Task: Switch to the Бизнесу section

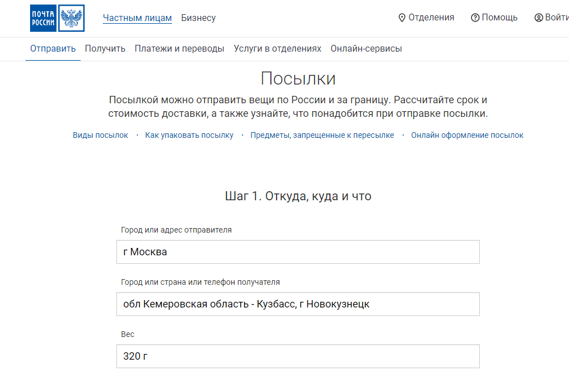Action: coord(198,18)
